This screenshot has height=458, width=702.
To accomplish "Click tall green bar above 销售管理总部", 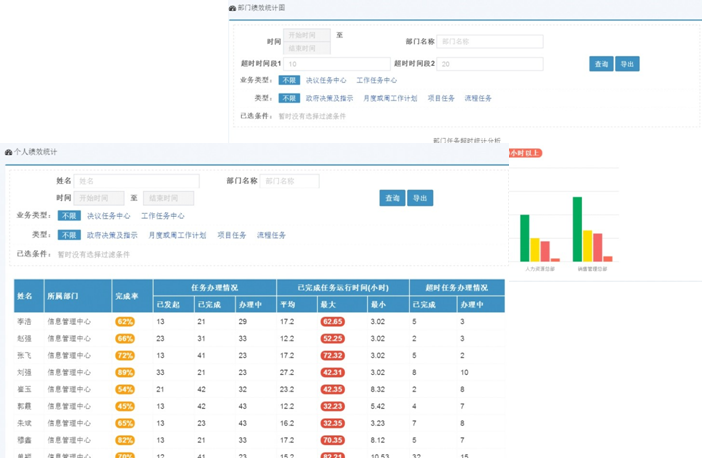I will 578,229.
